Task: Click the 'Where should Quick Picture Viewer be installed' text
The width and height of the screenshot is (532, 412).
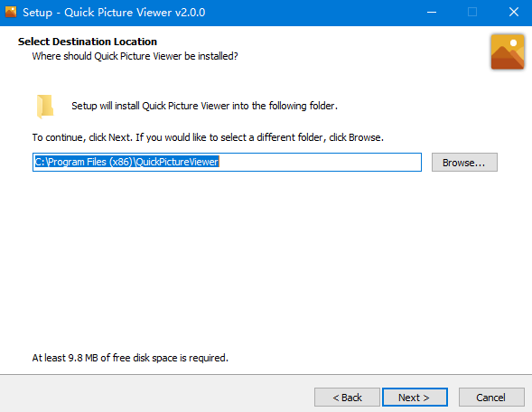Action: [x=135, y=56]
